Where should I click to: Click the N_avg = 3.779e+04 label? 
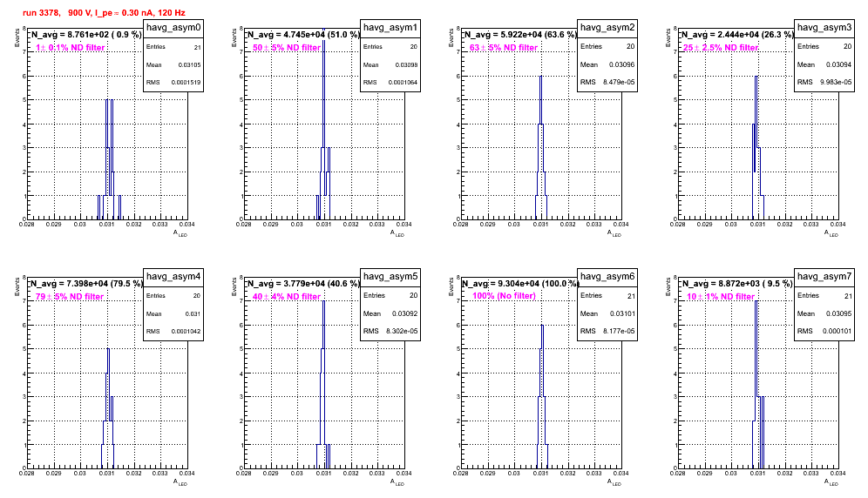click(x=303, y=283)
